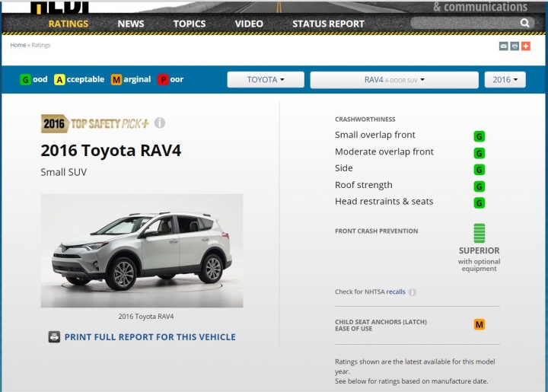Click the red P legend badge
Viewport: 548px width, 392px height.
pyautogui.click(x=163, y=80)
